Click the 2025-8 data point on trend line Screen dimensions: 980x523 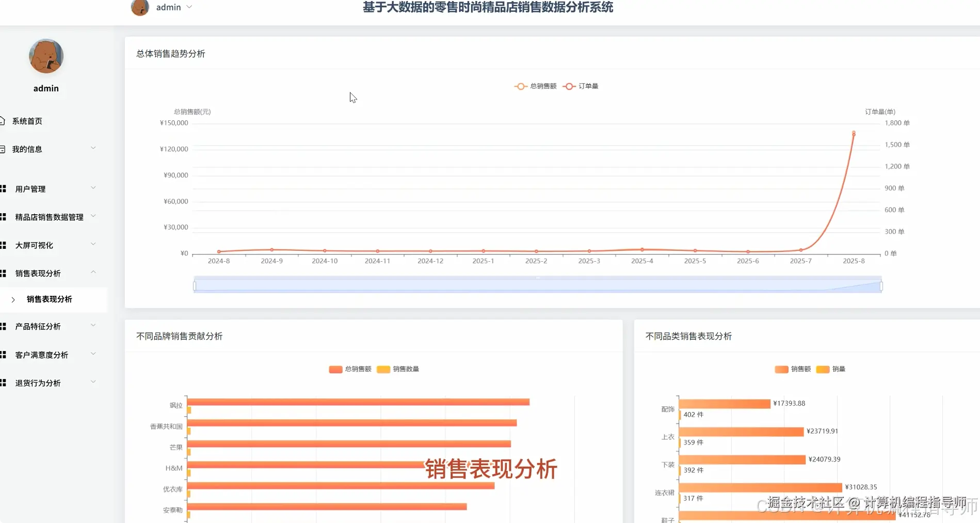click(x=854, y=134)
